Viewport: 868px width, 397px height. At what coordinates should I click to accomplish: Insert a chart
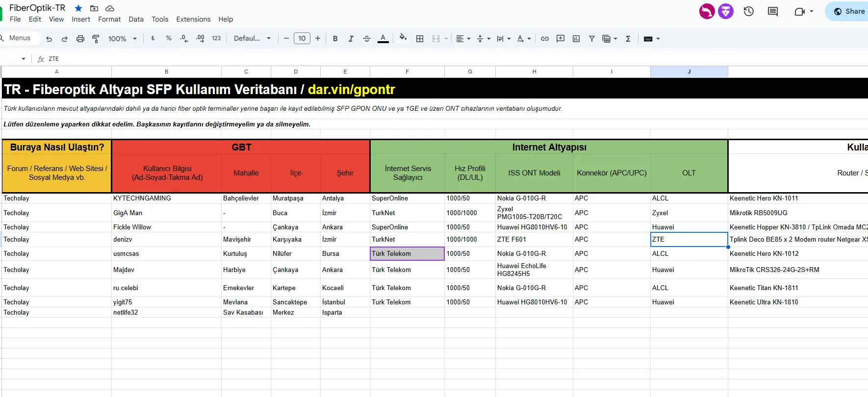coord(576,39)
